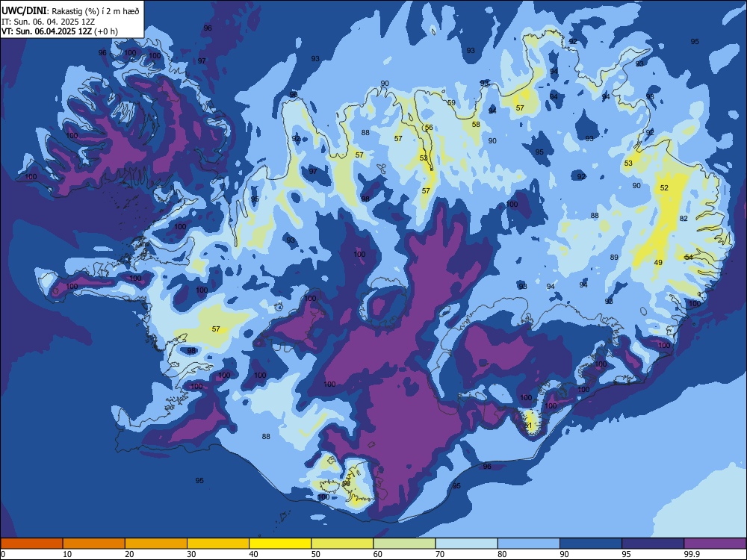The height and width of the screenshot is (560, 747).
Task: Click the "54" humidity value on the east coast
Action: tap(689, 257)
